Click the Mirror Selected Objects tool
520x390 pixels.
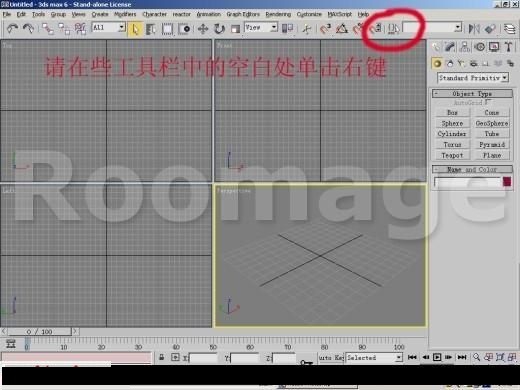click(474, 29)
